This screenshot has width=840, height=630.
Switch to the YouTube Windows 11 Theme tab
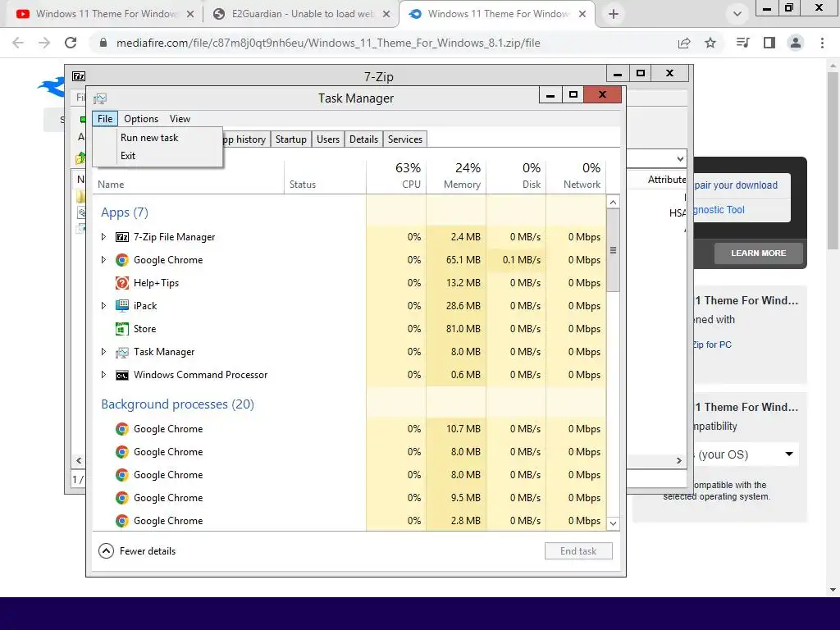coord(106,14)
